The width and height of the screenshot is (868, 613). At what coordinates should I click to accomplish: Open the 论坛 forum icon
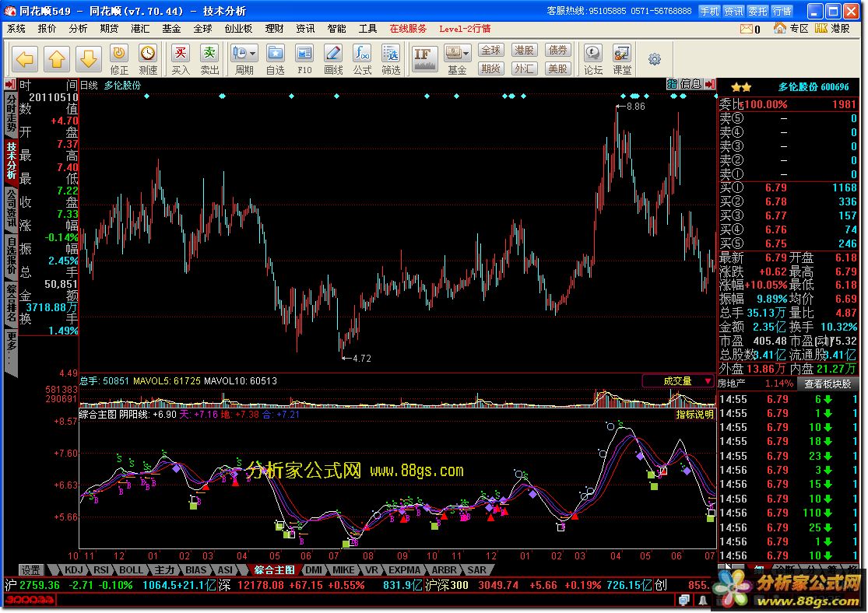[593, 59]
